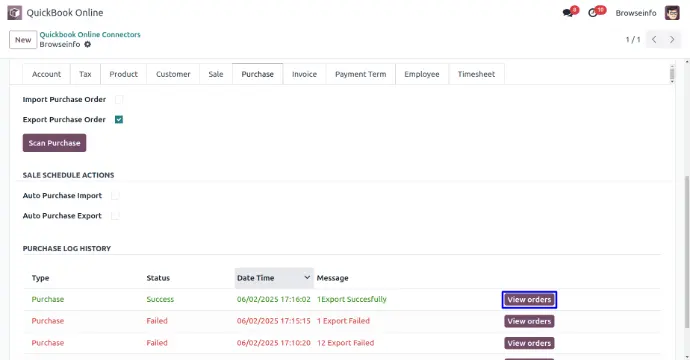Screen dimensions: 690x360
Task: Sort by Date Time column dropdown arrow
Action: point(307,278)
